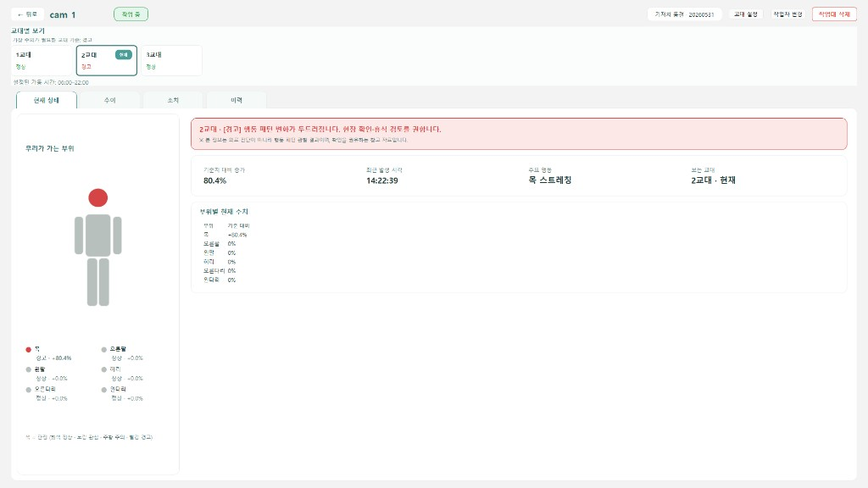The width and height of the screenshot is (868, 488).
Task: Click the red head on the body figure
Action: click(98, 197)
